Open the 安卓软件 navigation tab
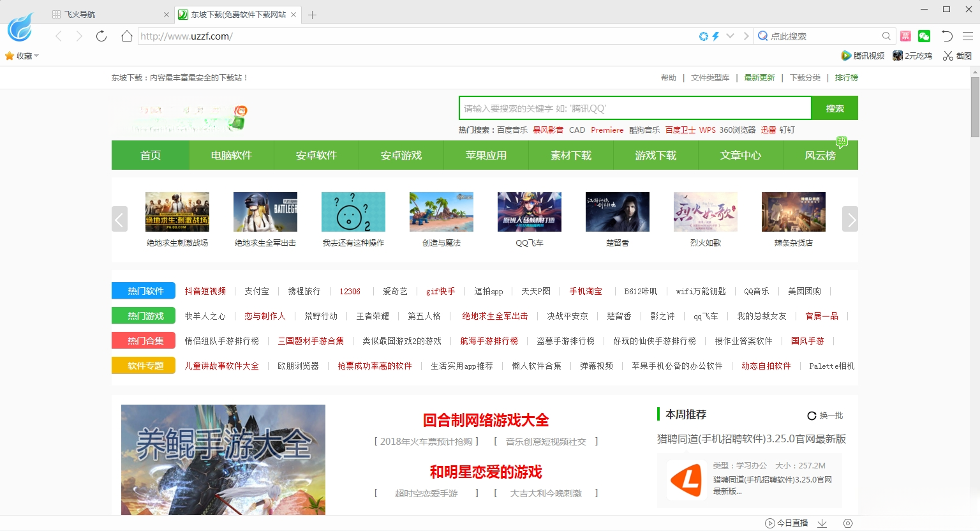The height and width of the screenshot is (531, 980). pos(316,155)
